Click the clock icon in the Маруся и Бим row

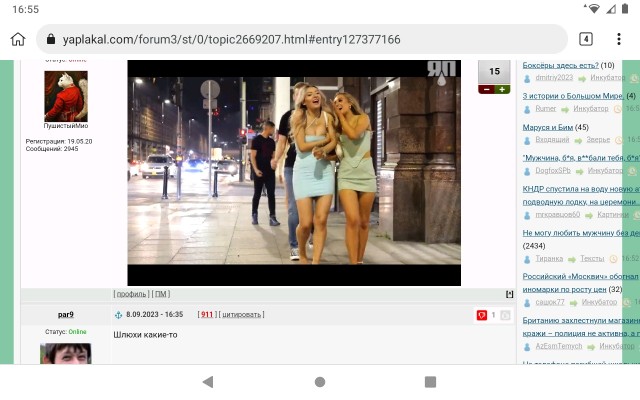click(x=619, y=140)
